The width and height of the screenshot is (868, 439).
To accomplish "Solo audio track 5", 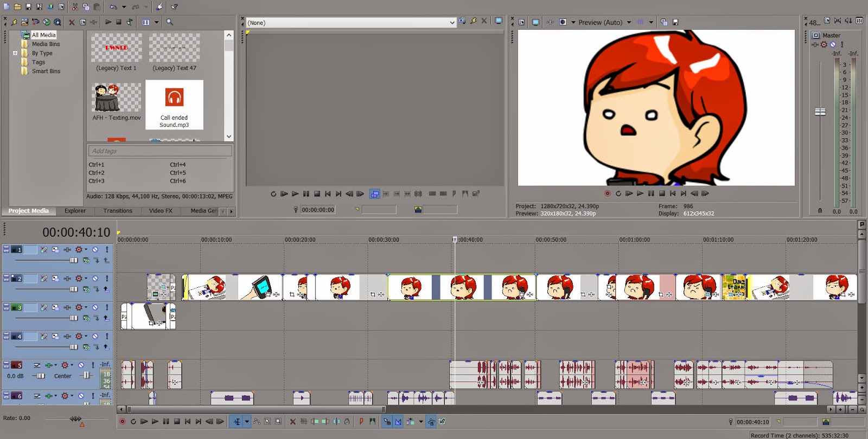I will tap(93, 365).
